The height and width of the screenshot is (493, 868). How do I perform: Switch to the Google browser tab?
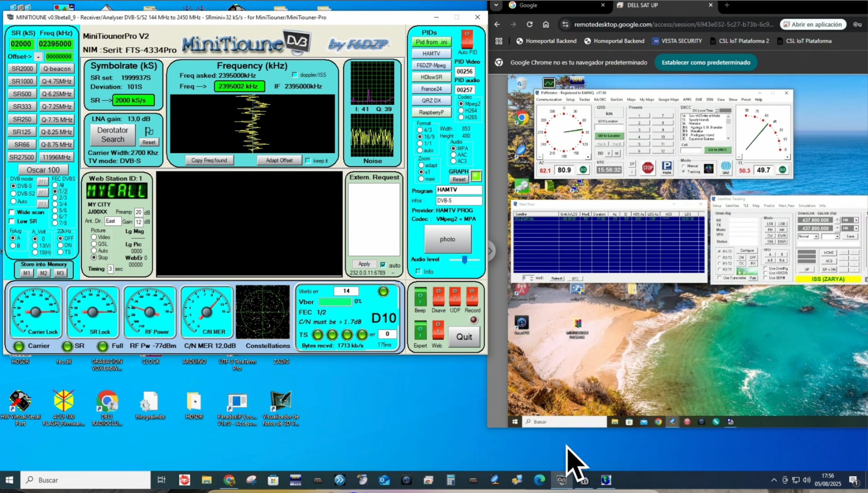point(556,5)
